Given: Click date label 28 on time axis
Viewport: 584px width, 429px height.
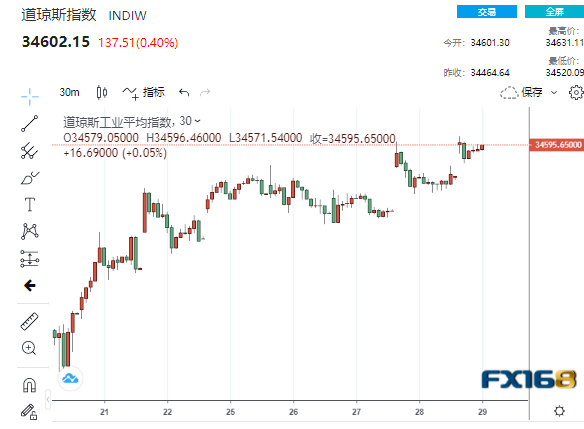Looking at the screenshot, I should click(x=419, y=412).
